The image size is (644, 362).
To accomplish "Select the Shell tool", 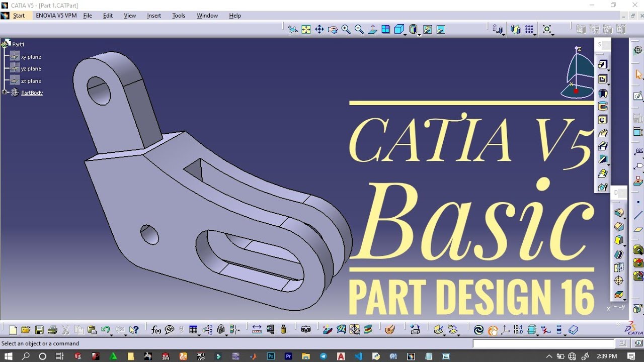I will click(x=619, y=254).
